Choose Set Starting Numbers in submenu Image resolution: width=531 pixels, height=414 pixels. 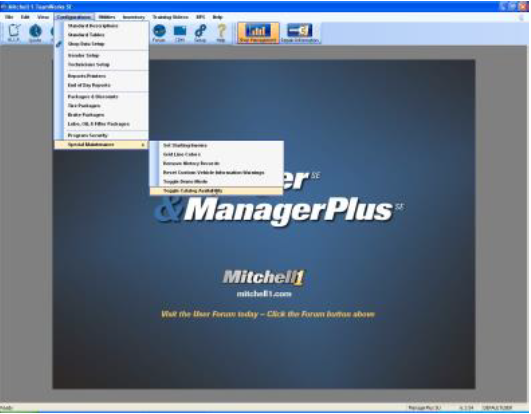click(216, 146)
